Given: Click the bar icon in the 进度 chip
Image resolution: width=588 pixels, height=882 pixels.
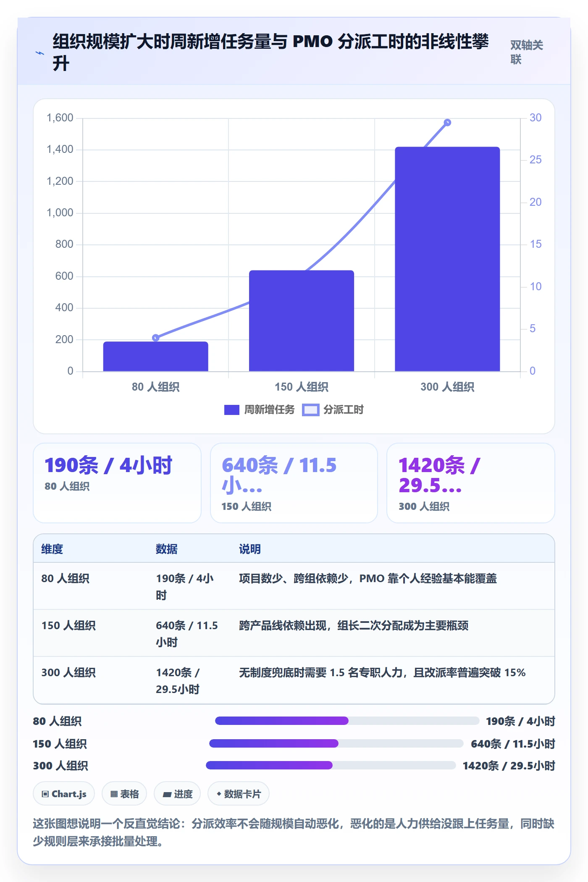Looking at the screenshot, I should pos(167,794).
